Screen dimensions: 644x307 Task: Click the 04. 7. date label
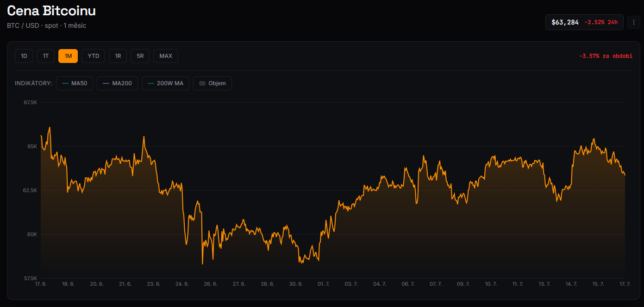pos(380,284)
